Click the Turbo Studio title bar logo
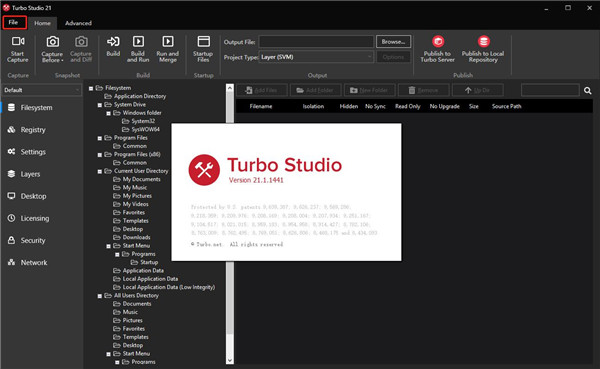 (x=6, y=8)
